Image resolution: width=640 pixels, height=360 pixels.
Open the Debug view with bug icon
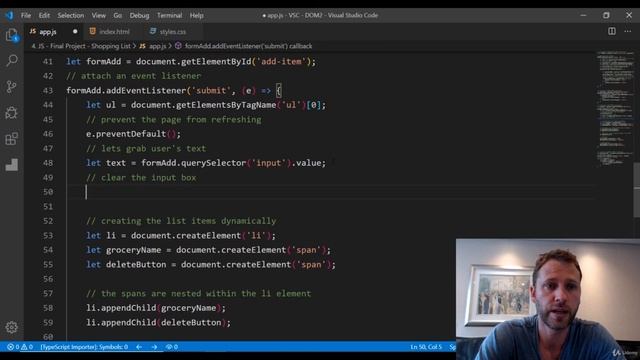pos(11,113)
